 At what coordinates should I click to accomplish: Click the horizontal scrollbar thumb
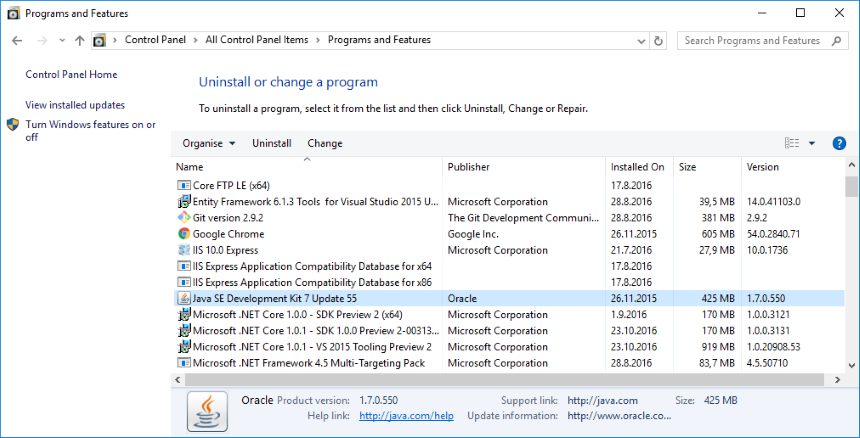[505, 379]
